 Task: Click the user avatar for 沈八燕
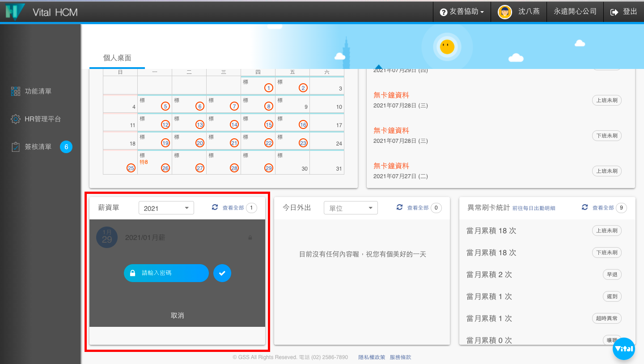504,12
